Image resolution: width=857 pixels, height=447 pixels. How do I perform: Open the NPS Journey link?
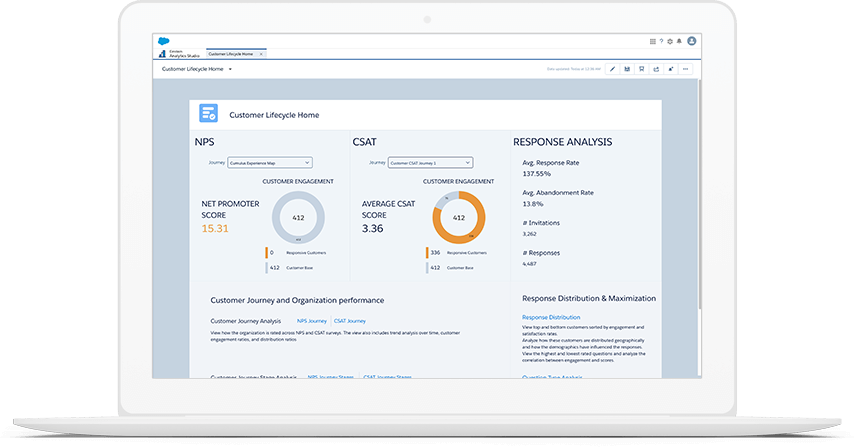pyautogui.click(x=310, y=321)
